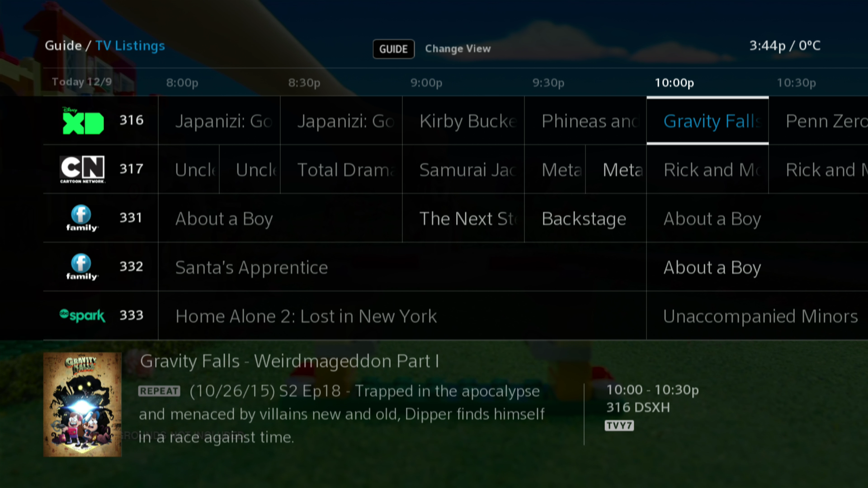This screenshot has width=868, height=488.
Task: Click the GUIDE button
Action: click(x=393, y=48)
